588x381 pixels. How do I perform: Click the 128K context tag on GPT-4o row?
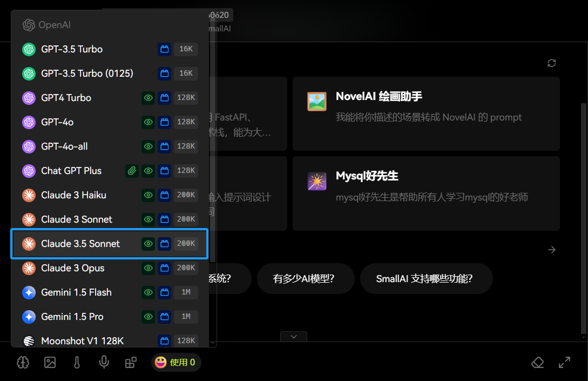coord(186,122)
